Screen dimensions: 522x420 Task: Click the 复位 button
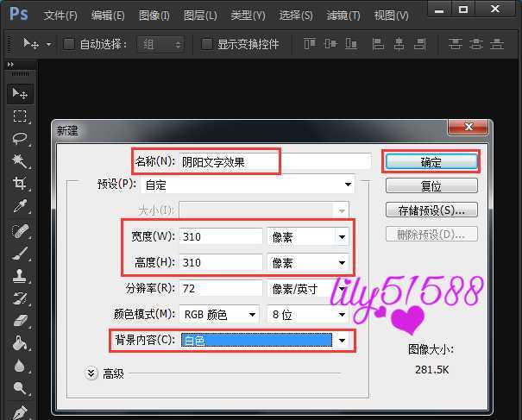click(x=431, y=185)
